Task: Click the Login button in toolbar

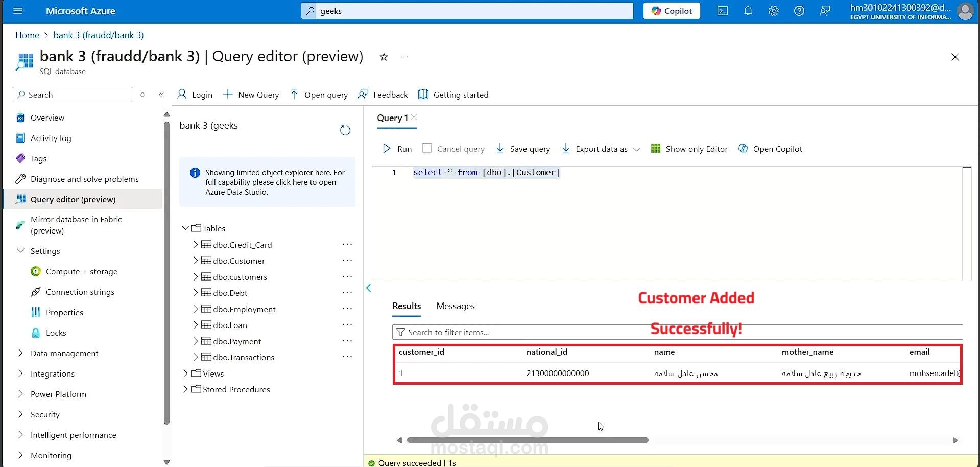Action: (195, 95)
